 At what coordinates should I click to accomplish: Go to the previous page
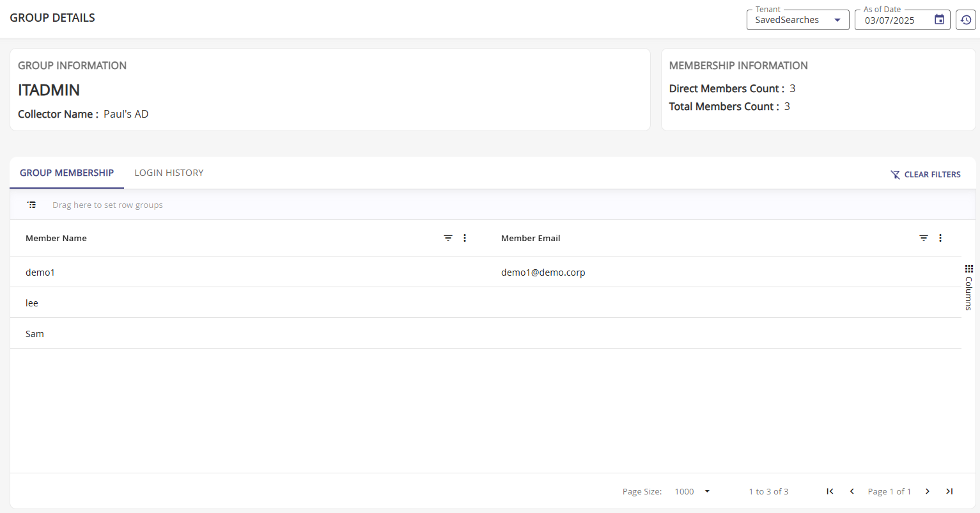[852, 491]
